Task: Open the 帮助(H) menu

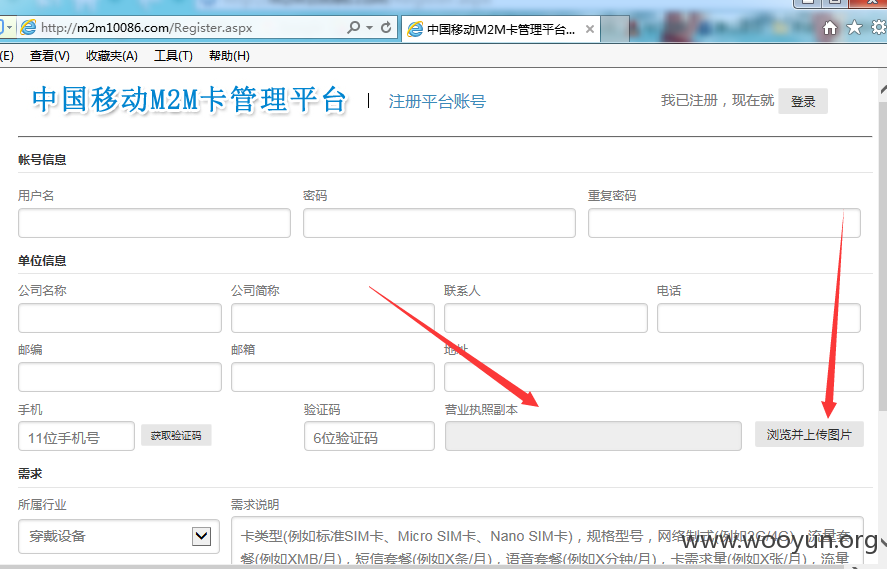Action: pyautogui.click(x=229, y=56)
